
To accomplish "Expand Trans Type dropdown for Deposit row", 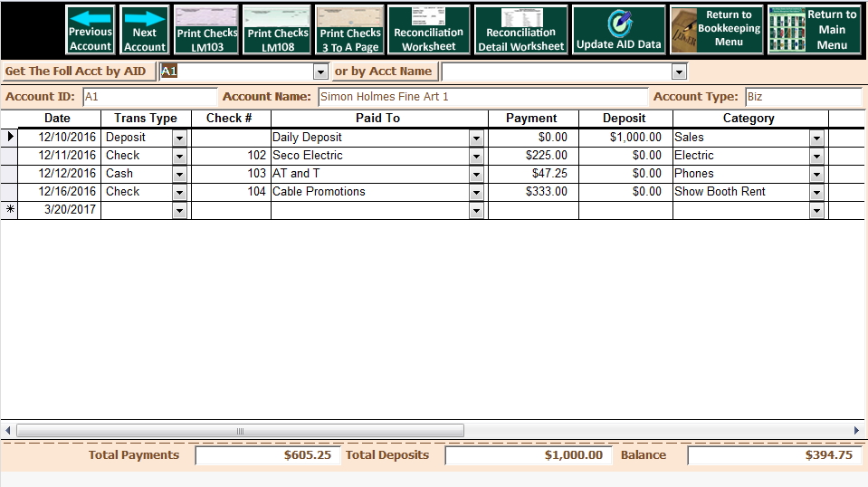I will 179,138.
